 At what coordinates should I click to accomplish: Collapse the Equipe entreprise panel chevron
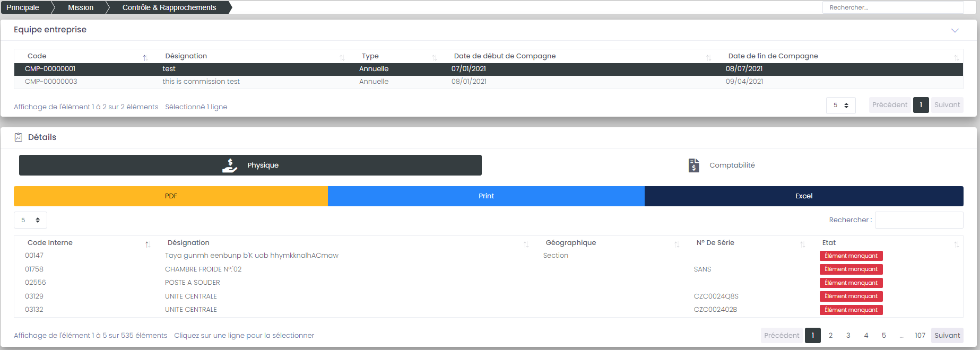coord(955,30)
